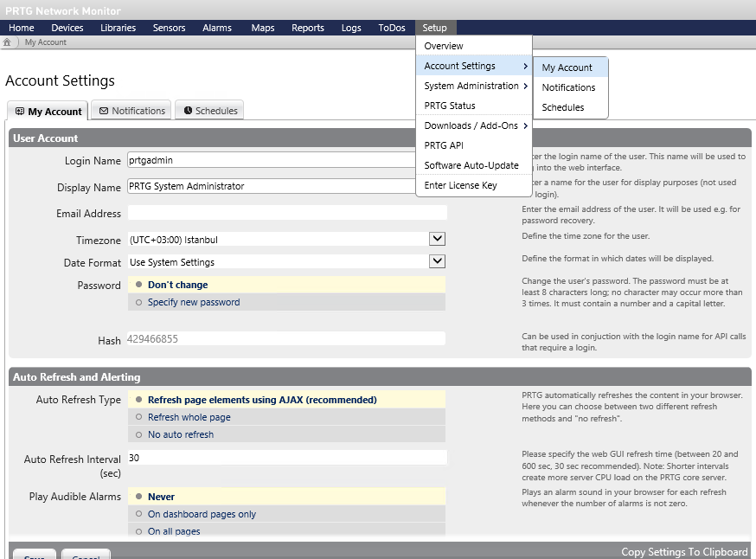This screenshot has width=756, height=559.
Task: Open the Devices menu
Action: 67,28
